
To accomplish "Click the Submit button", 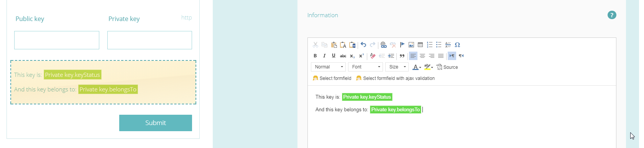I will tap(156, 123).
